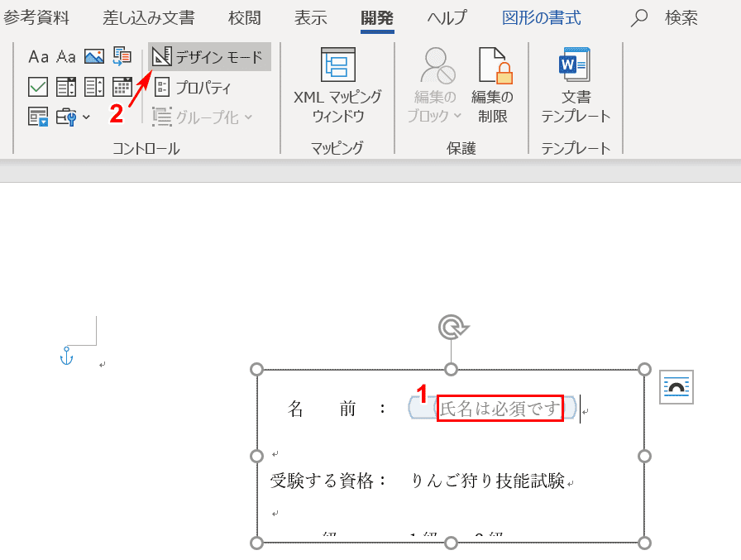The image size is (741, 560).
Task: Switch to the 参考資料 tab
Action: (x=36, y=18)
